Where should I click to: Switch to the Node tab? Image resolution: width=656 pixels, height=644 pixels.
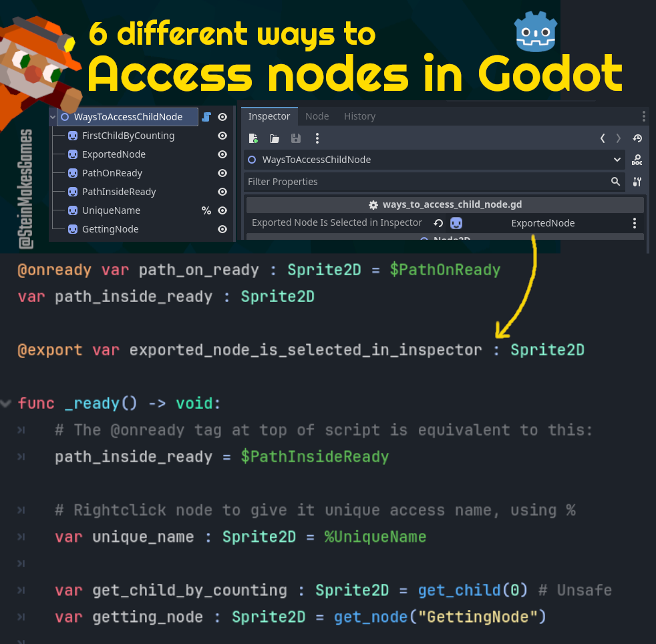317,116
